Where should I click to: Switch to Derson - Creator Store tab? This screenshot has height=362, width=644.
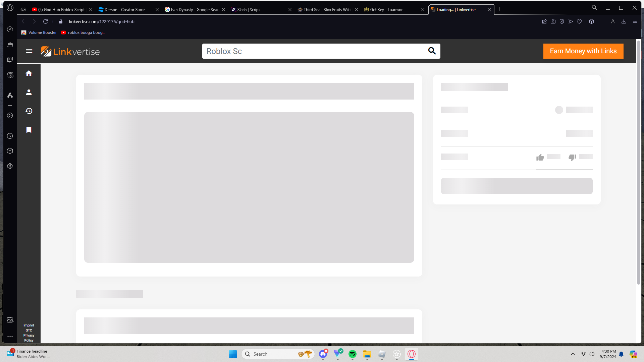click(124, 10)
